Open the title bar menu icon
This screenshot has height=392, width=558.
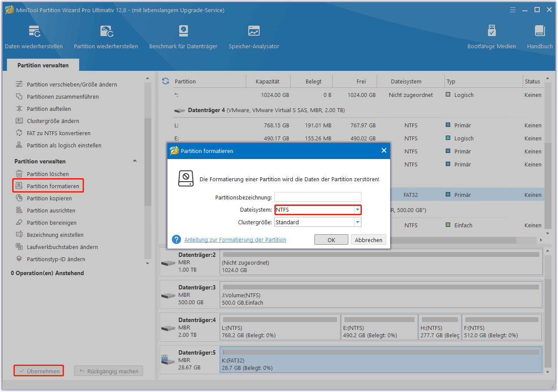tap(512, 10)
